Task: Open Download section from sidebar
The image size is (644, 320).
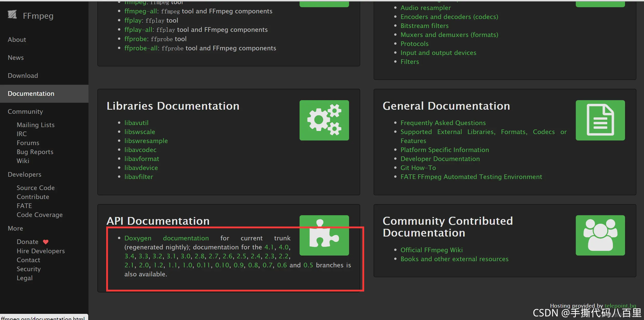Action: [x=23, y=76]
